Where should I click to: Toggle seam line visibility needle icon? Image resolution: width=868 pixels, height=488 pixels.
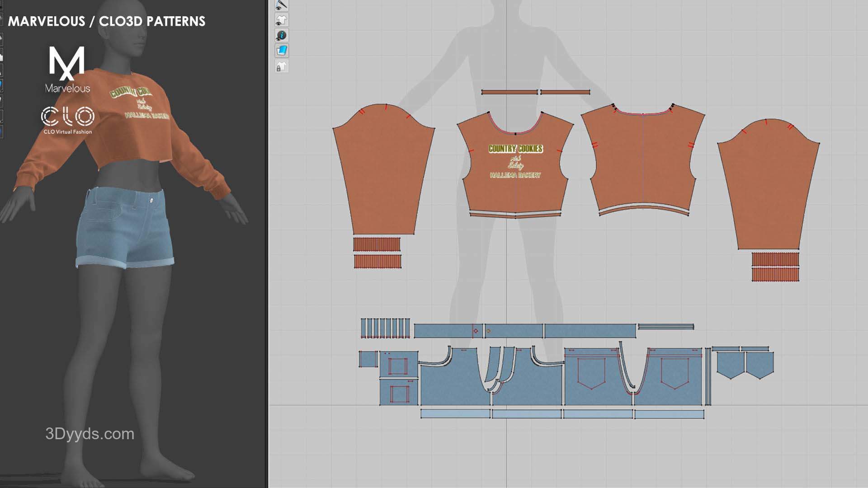(x=281, y=5)
